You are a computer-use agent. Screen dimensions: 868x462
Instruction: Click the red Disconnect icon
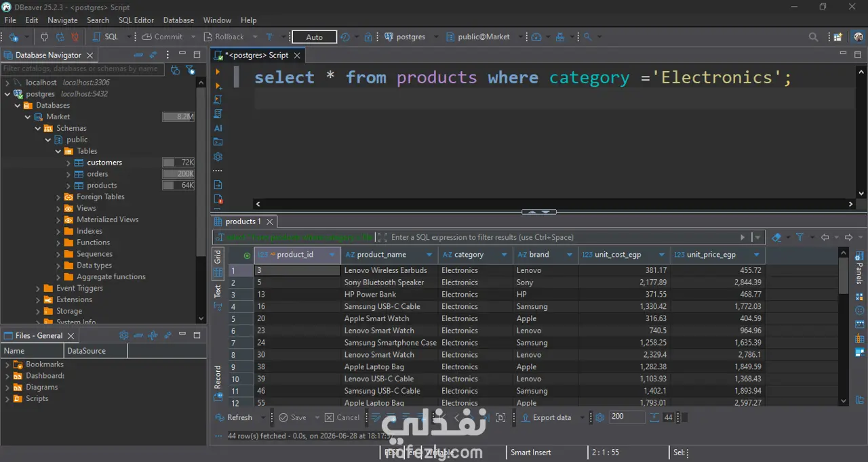[x=75, y=37]
